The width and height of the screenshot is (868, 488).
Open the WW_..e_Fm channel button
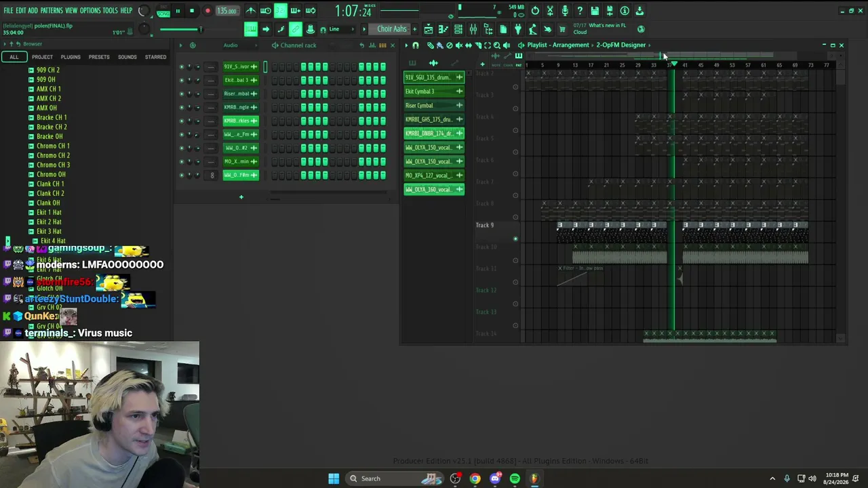(241, 134)
